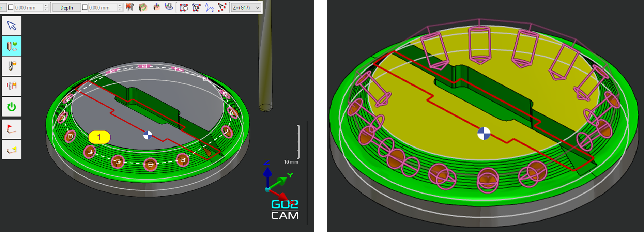Enable the checkbox next to Depth
The image size is (644, 232).
pos(85,7)
